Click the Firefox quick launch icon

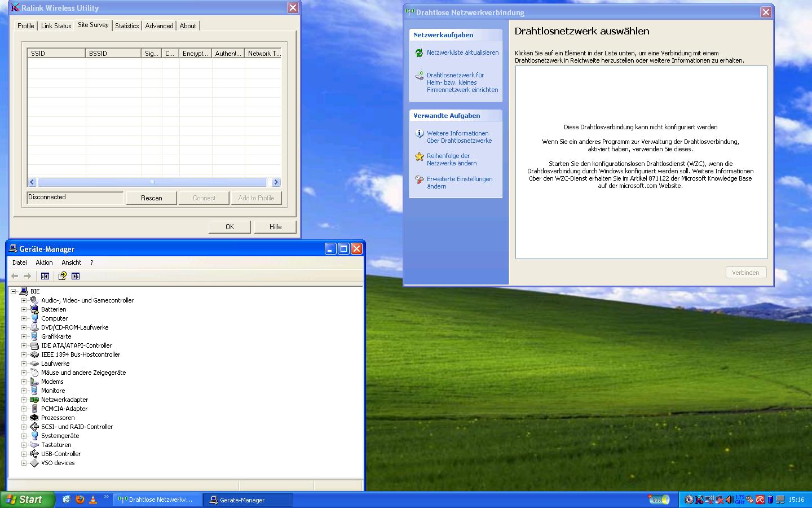[x=80, y=500]
